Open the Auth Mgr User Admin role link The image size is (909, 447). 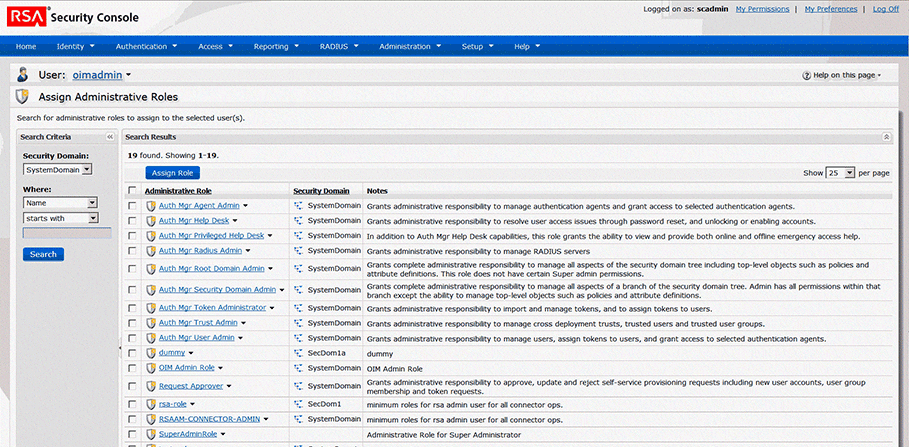click(x=197, y=338)
